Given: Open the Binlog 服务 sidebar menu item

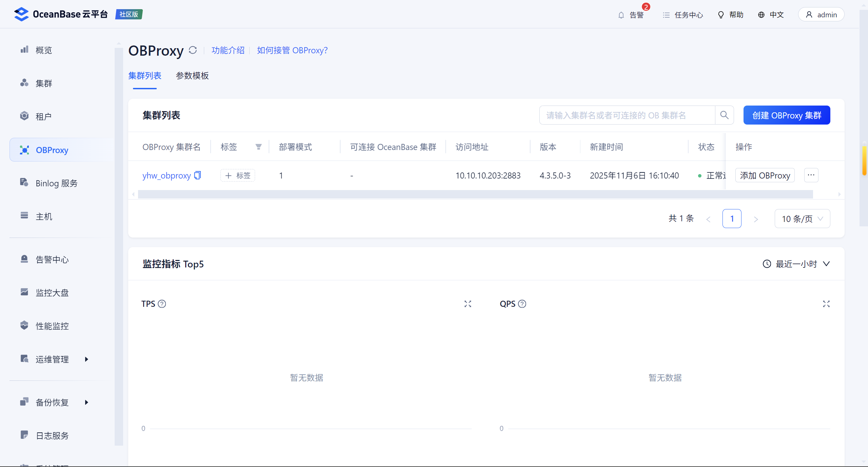Looking at the screenshot, I should [56, 183].
